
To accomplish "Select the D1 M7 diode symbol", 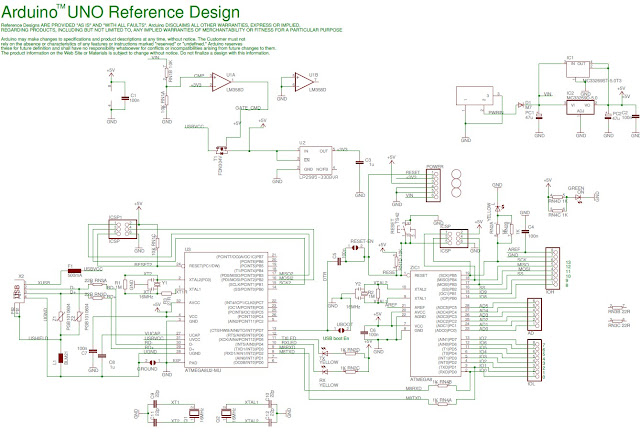I will pos(520,105).
